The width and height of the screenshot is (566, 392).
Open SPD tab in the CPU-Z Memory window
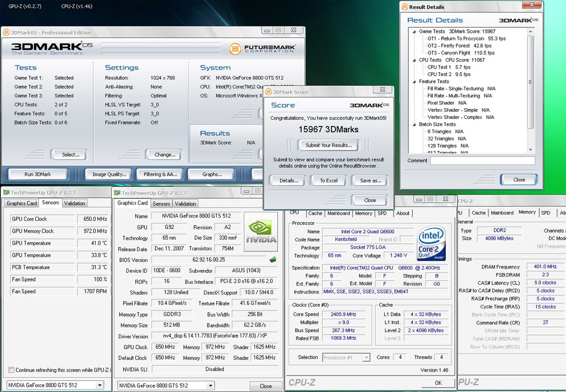coord(546,213)
